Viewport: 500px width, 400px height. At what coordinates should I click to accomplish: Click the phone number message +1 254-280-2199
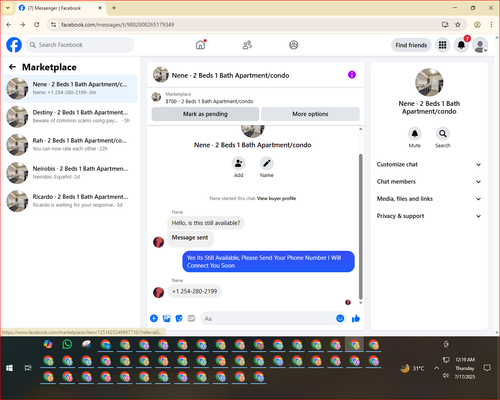pos(194,291)
